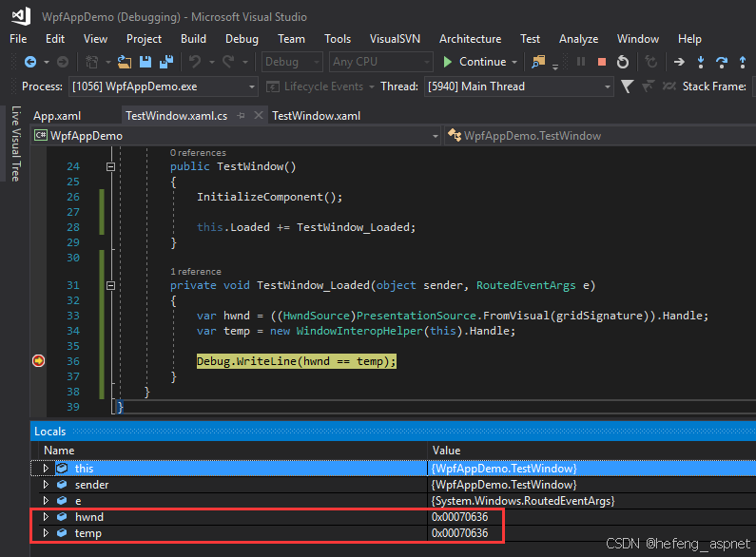756x557 pixels.
Task: Click the Restart debugging icon
Action: tap(623, 62)
